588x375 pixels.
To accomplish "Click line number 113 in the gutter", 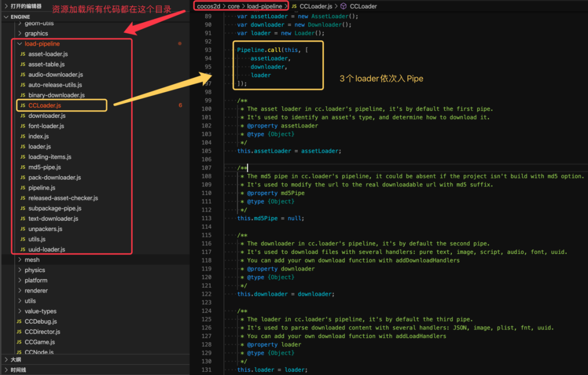I will 207,218.
